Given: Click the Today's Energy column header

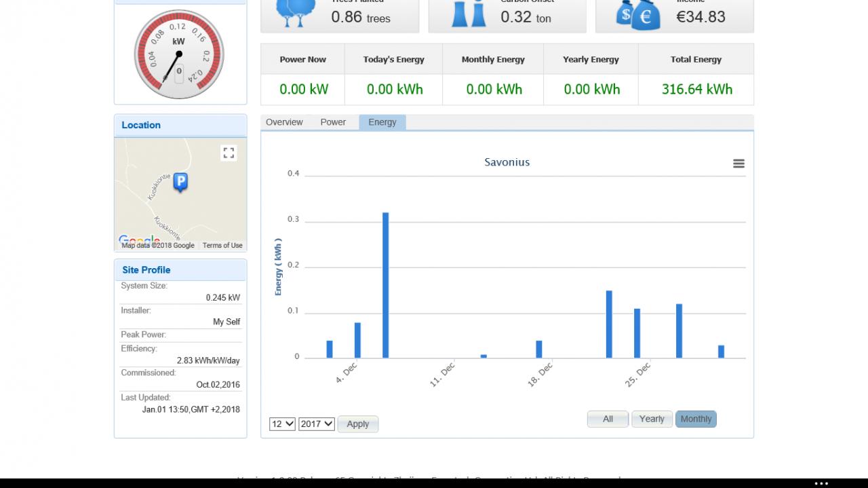Looking at the screenshot, I should tap(394, 60).
